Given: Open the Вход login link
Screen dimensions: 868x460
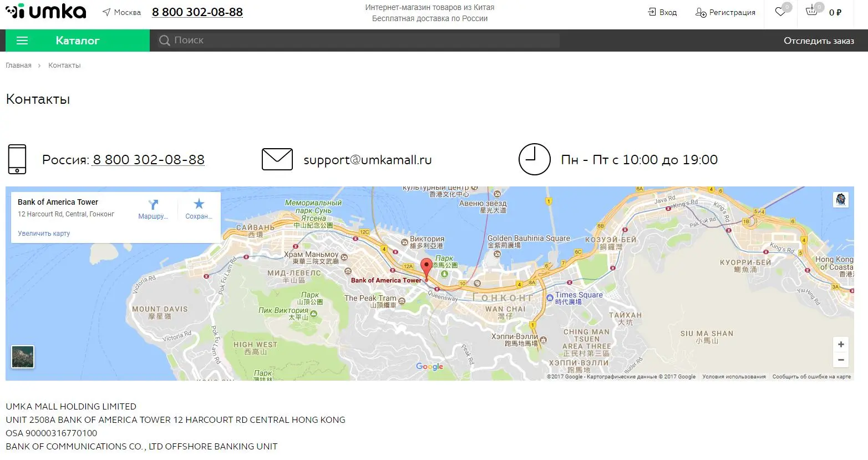Looking at the screenshot, I should point(663,12).
